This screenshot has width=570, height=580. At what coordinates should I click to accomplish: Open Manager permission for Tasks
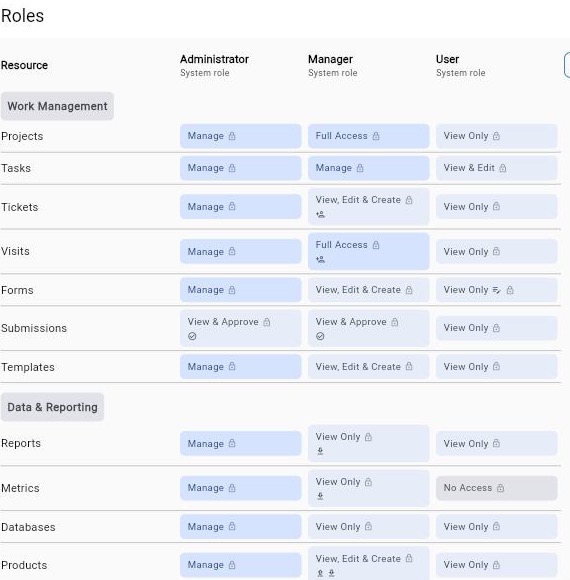pos(369,168)
